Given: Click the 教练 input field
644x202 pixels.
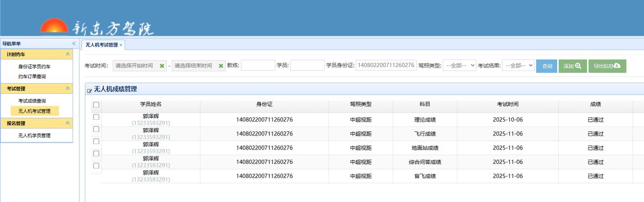Looking at the screenshot, I should click(x=258, y=65).
